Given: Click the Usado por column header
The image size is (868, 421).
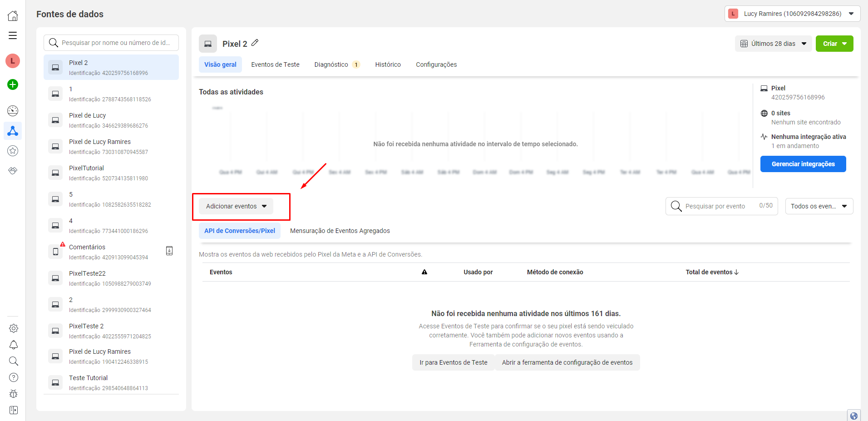Looking at the screenshot, I should (x=478, y=272).
